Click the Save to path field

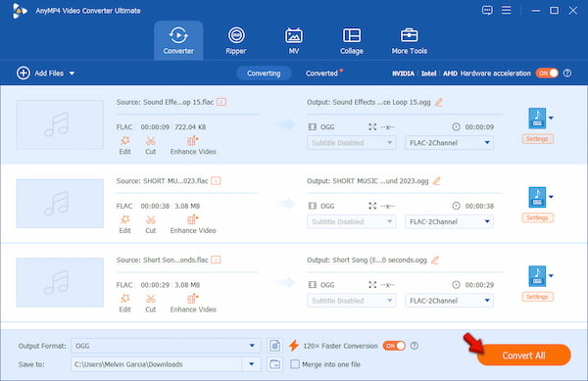tap(157, 364)
